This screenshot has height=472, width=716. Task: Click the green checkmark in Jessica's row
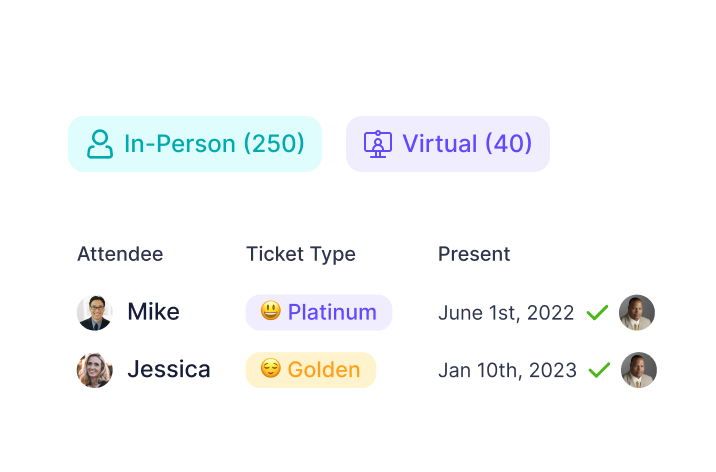599,371
